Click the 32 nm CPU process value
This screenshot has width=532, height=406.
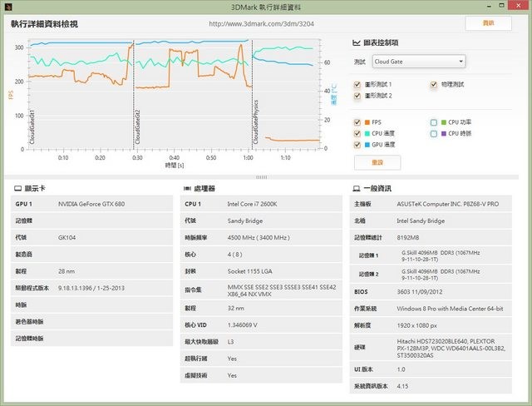(236, 308)
